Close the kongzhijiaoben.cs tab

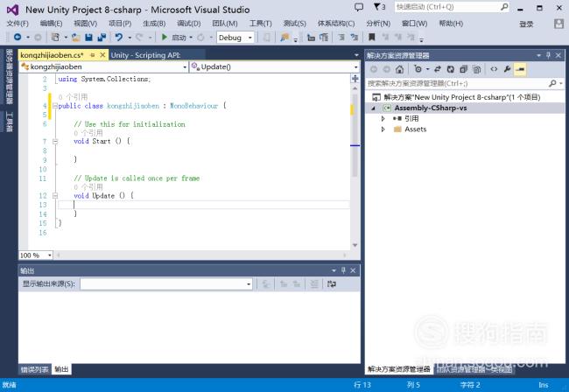pos(102,55)
